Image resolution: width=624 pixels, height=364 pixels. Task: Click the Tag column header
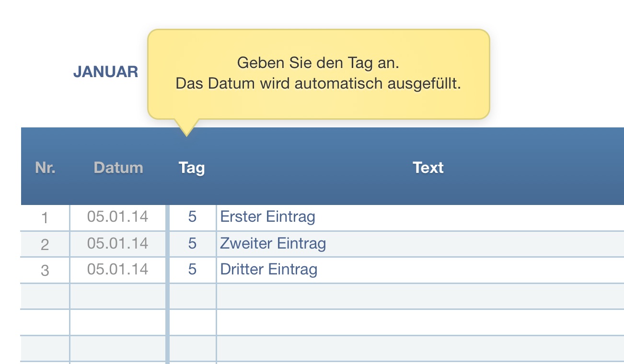(x=192, y=168)
